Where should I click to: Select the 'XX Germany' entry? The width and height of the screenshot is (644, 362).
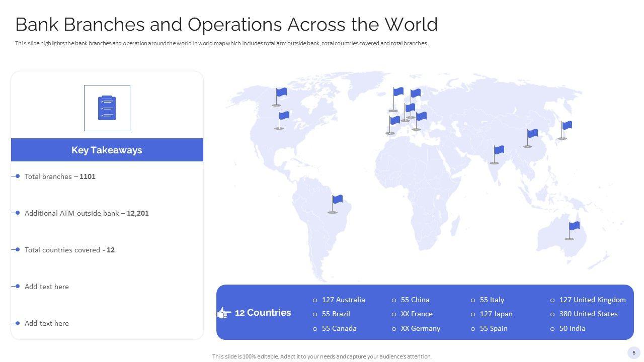(x=421, y=328)
